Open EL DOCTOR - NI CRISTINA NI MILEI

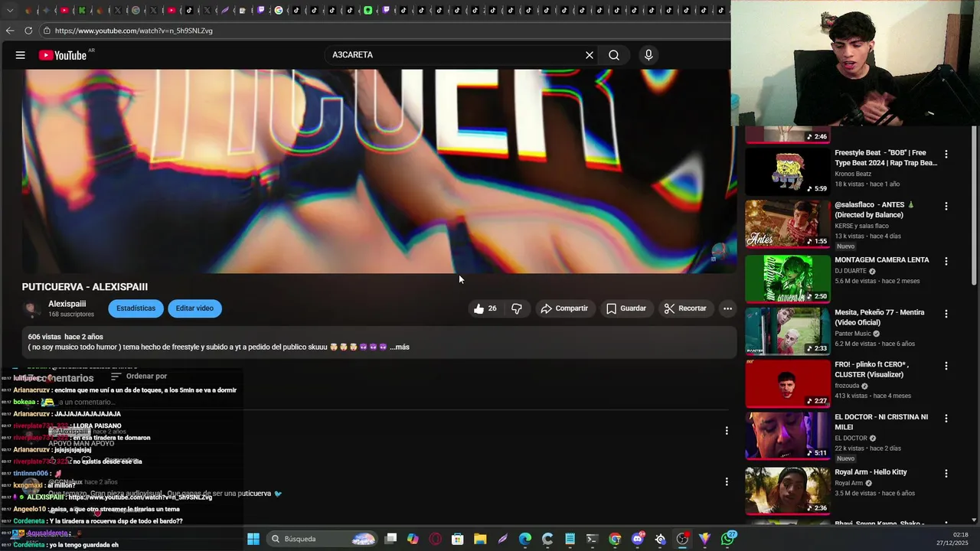[x=881, y=422]
